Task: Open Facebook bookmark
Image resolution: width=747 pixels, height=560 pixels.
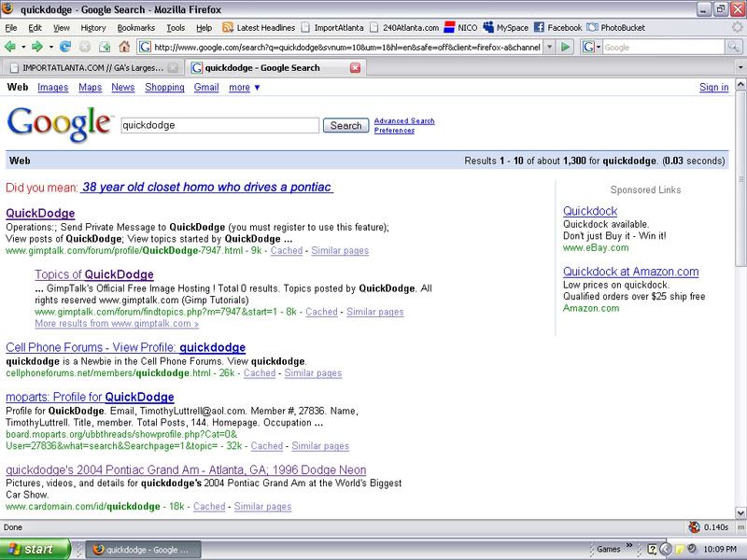Action: point(557,28)
